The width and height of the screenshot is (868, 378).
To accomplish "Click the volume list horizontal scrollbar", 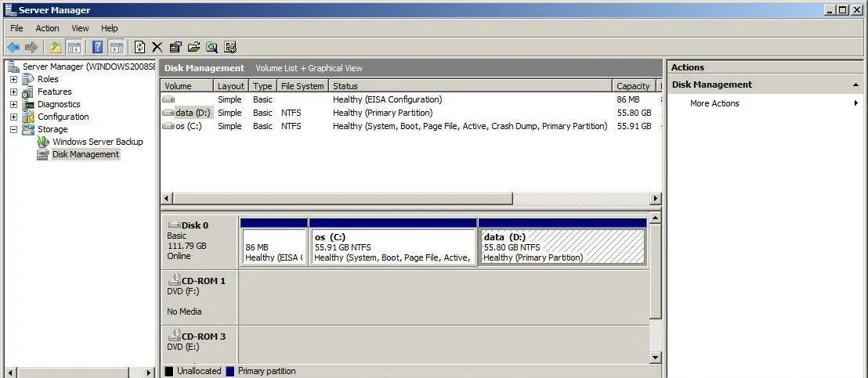I will pos(343,199).
